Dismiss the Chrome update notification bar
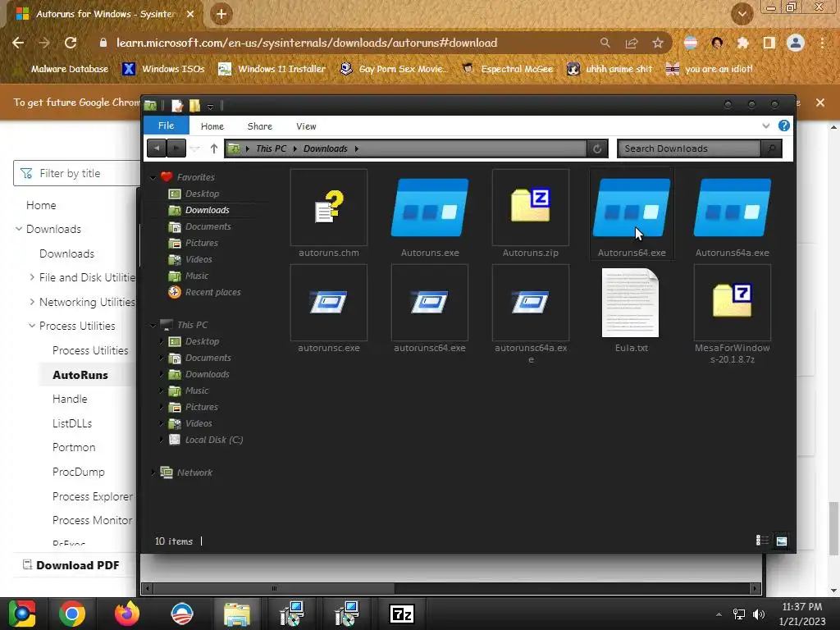Viewport: 840px width, 630px height. (820, 103)
